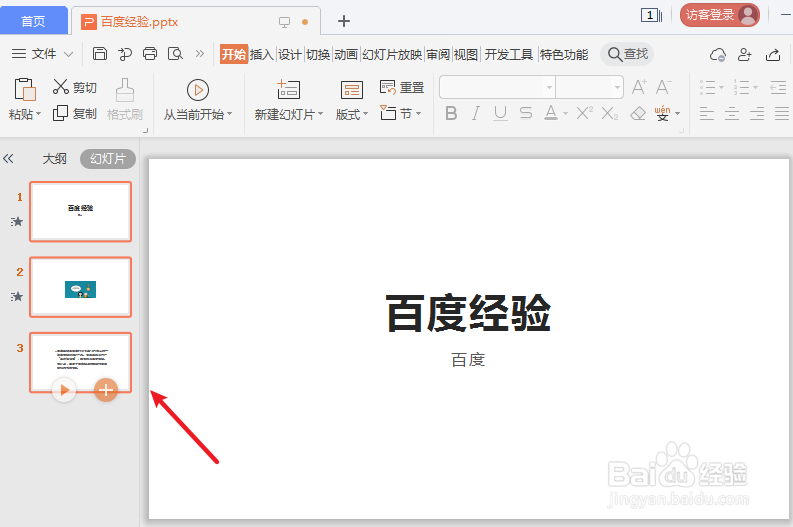The height and width of the screenshot is (527, 793).
Task: Open the 视图 View tab
Action: pos(466,54)
